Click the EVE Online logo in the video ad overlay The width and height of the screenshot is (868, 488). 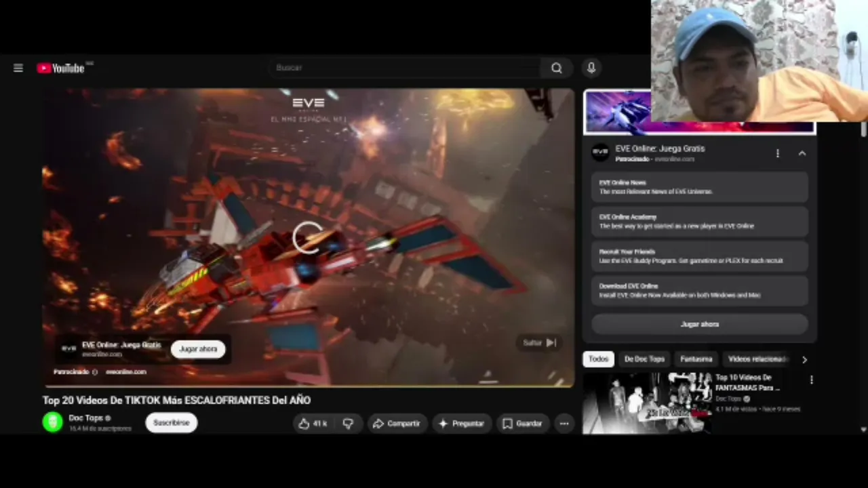coord(68,349)
